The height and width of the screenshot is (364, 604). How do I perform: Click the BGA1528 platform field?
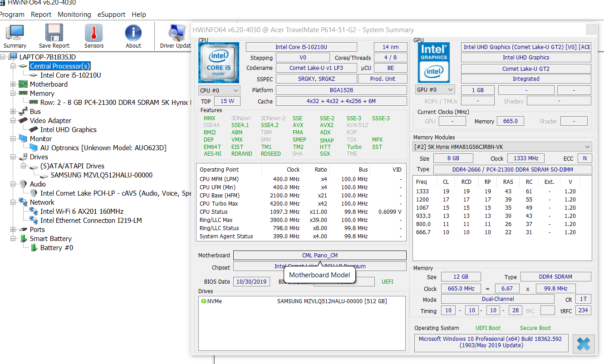341,90
